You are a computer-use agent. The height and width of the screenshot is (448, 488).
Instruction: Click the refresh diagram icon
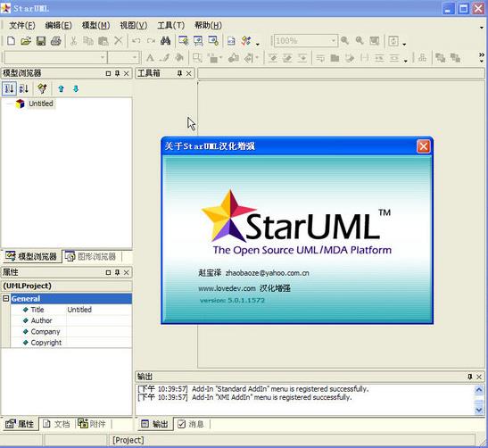click(393, 41)
